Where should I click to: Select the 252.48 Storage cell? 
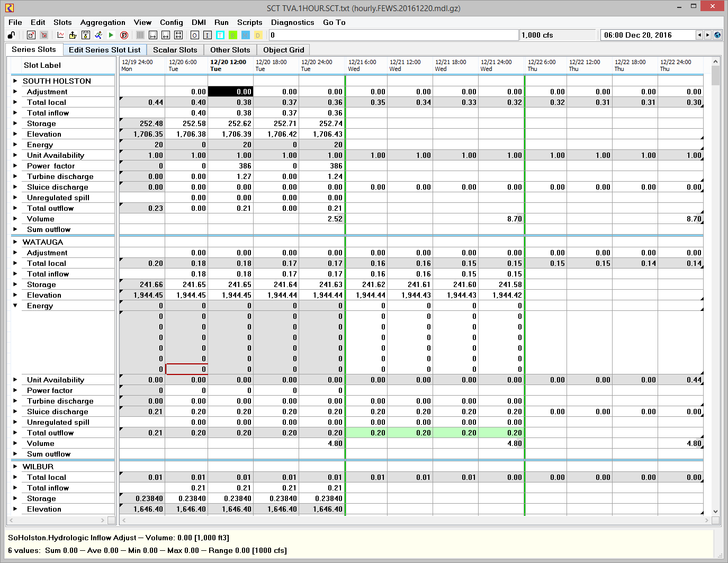pyautogui.click(x=142, y=123)
